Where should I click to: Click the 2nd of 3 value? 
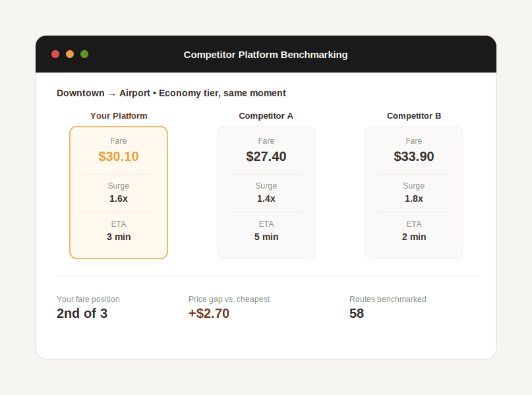[82, 313]
